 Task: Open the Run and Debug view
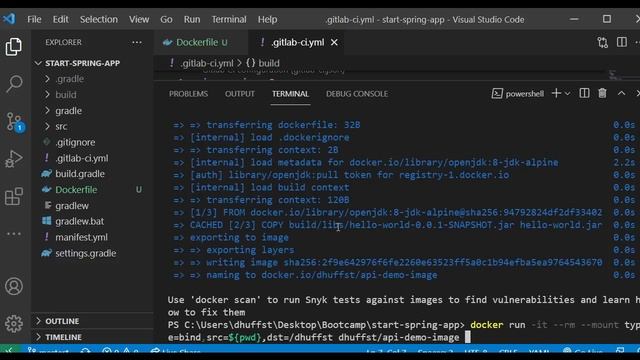[14, 159]
